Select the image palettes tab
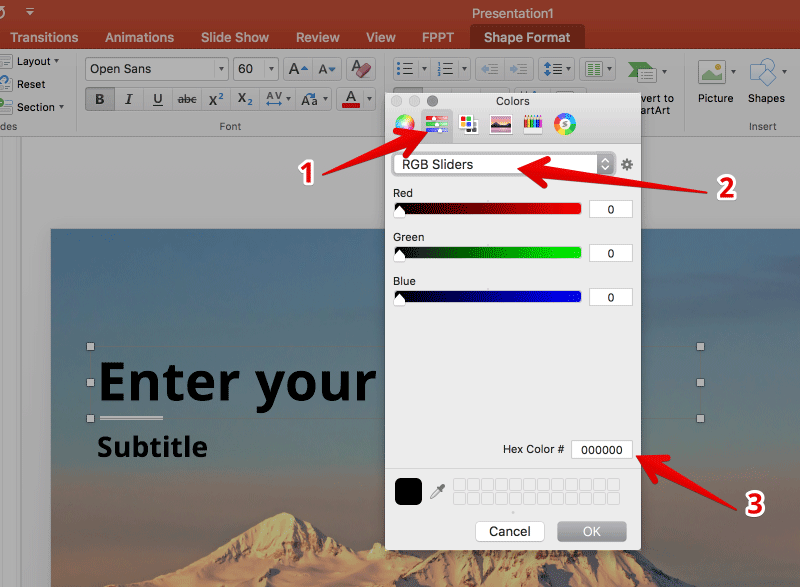Screen dimensions: 800x587 tap(501, 124)
